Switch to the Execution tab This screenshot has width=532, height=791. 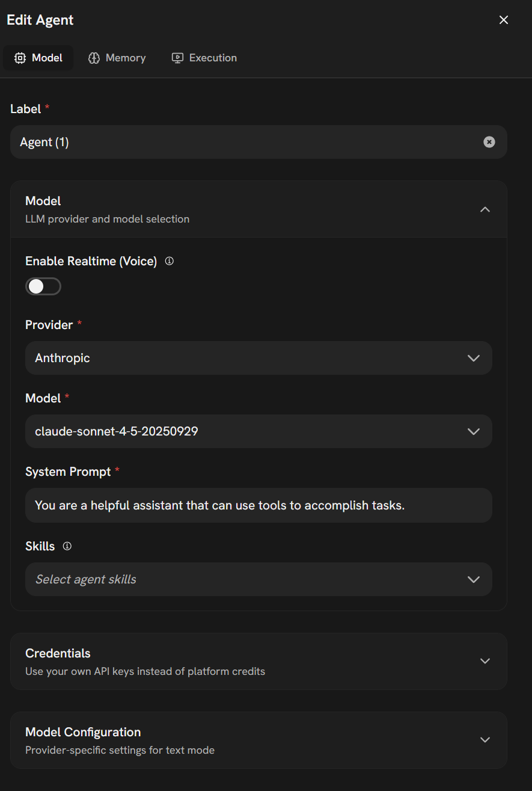point(213,58)
